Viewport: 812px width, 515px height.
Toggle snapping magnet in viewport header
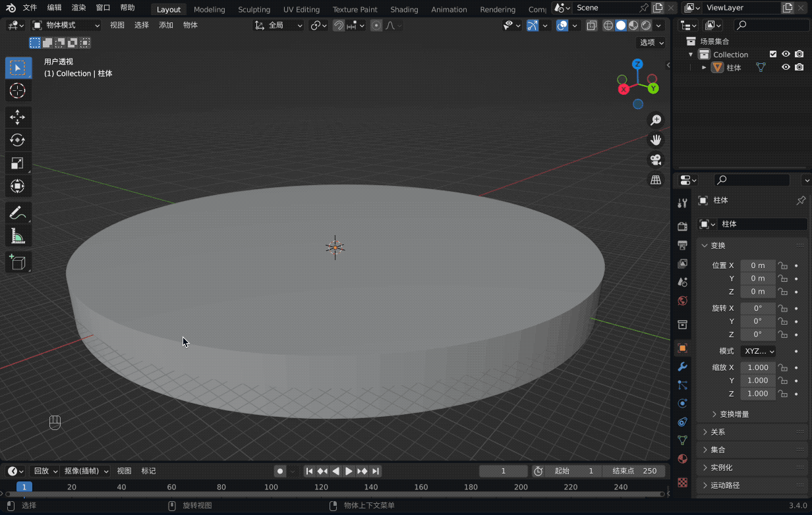338,25
